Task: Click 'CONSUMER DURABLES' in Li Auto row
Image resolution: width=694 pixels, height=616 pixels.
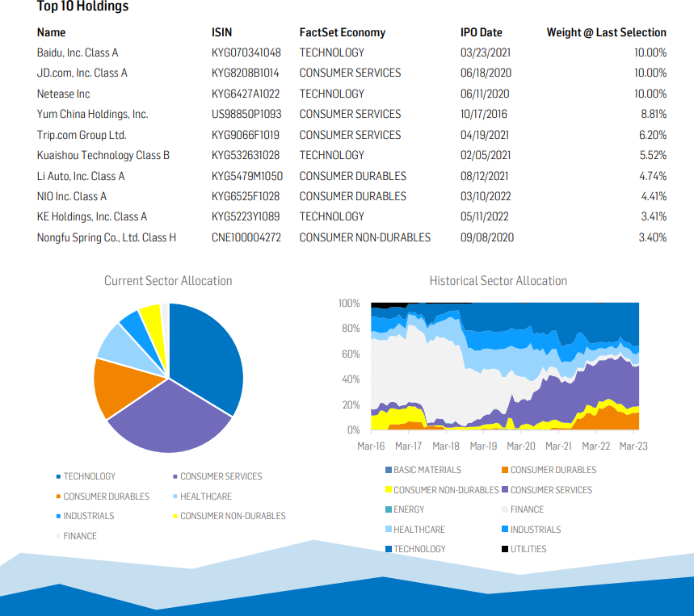Action: tap(353, 176)
